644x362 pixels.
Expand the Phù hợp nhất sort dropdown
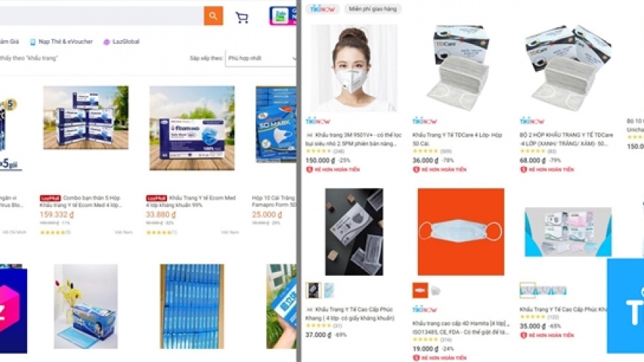coord(261,59)
